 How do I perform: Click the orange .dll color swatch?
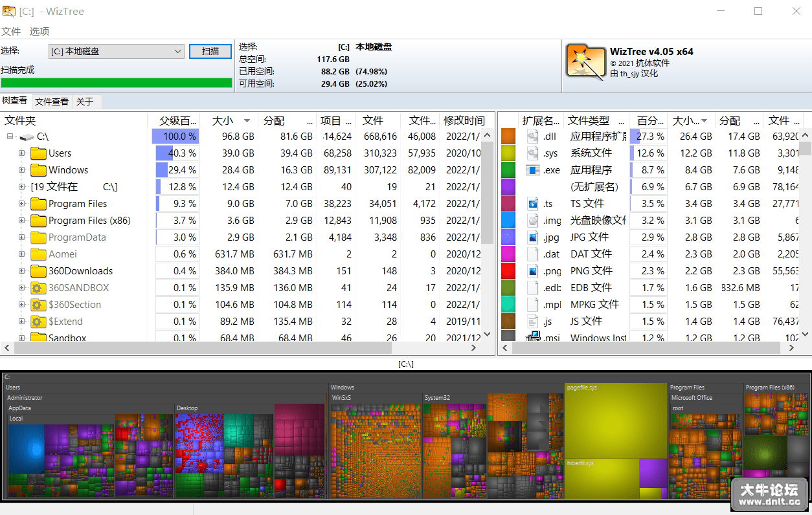pyautogui.click(x=508, y=137)
